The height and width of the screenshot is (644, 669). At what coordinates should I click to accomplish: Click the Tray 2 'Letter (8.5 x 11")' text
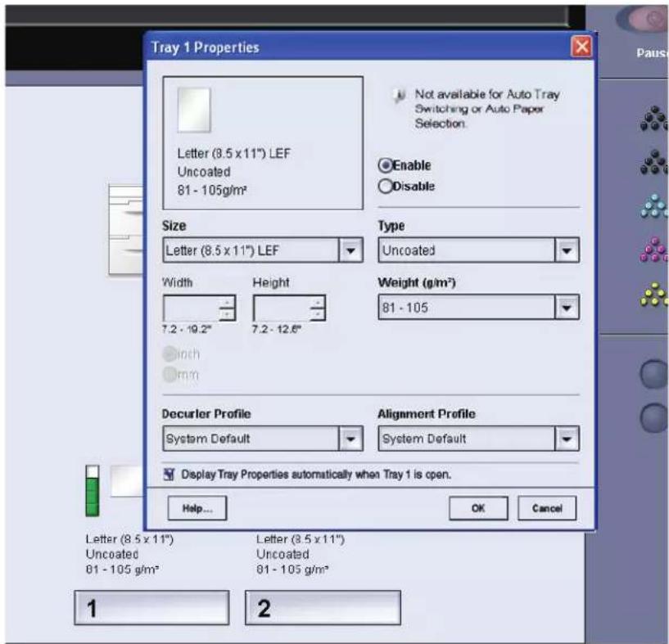pyautogui.click(x=301, y=539)
